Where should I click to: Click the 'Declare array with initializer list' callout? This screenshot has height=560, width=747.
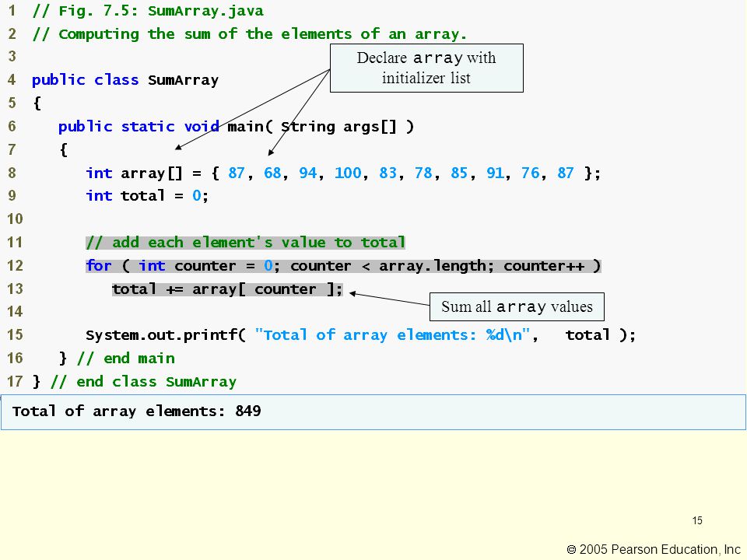click(426, 68)
